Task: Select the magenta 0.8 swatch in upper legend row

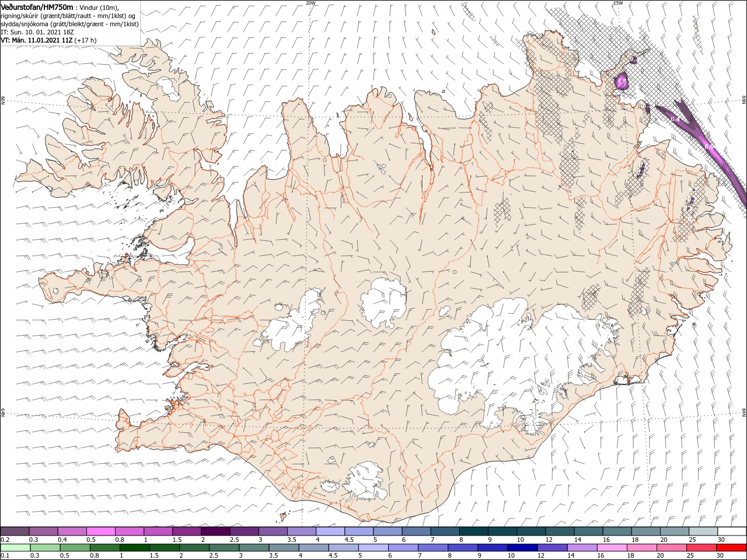Action: click(x=130, y=531)
